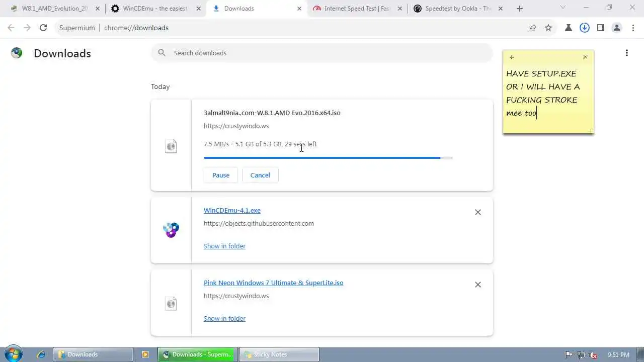
Task: Click into the sticky note text
Action: 548,94
